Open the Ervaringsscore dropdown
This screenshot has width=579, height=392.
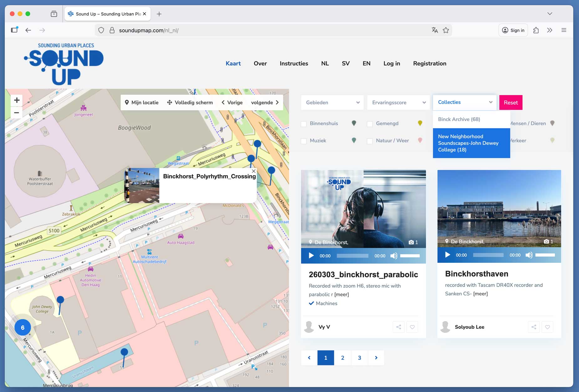click(398, 103)
